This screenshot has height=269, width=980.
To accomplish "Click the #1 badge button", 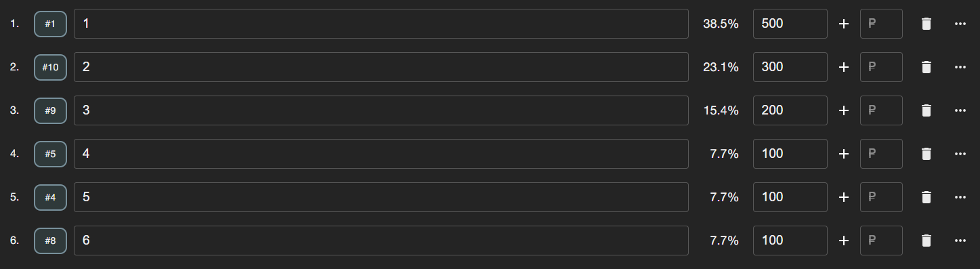I will coord(50,24).
